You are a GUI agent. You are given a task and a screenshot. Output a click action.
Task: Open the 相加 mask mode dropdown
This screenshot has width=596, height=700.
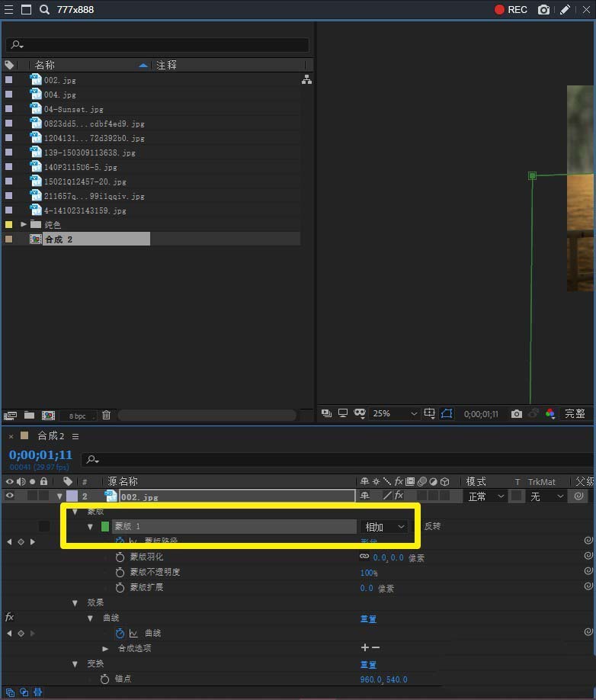point(385,527)
